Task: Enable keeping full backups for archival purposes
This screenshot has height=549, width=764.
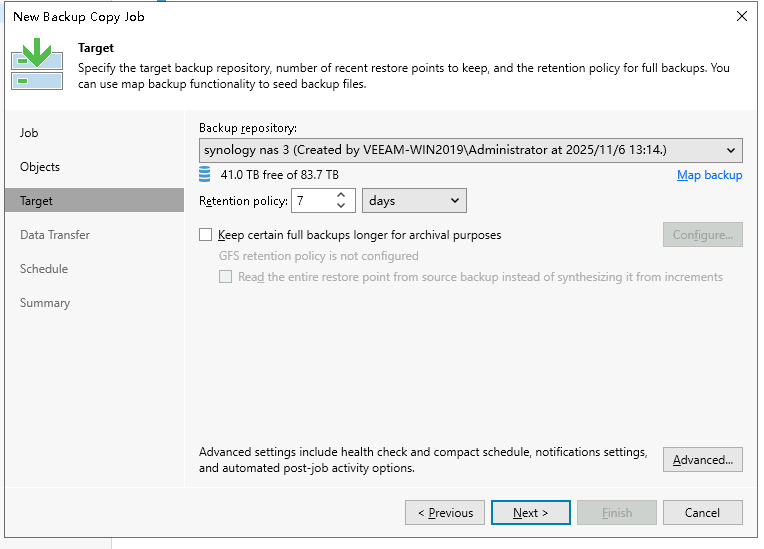Action: tap(206, 235)
